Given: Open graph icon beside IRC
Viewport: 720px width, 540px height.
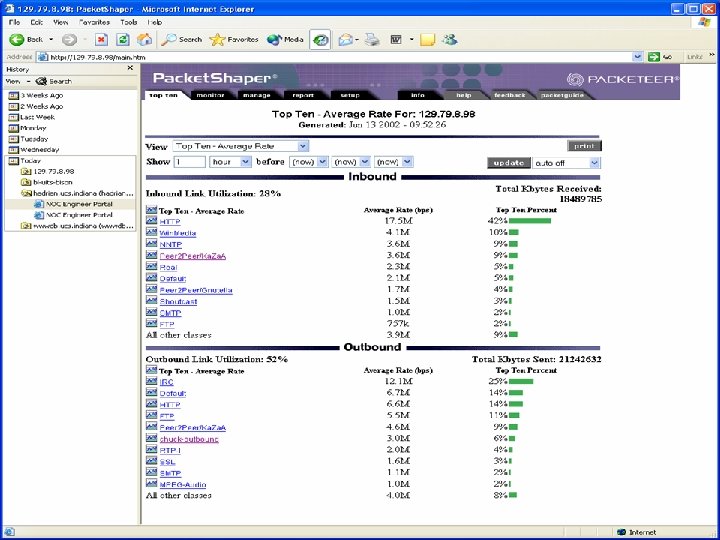Looking at the screenshot, I should point(152,381).
